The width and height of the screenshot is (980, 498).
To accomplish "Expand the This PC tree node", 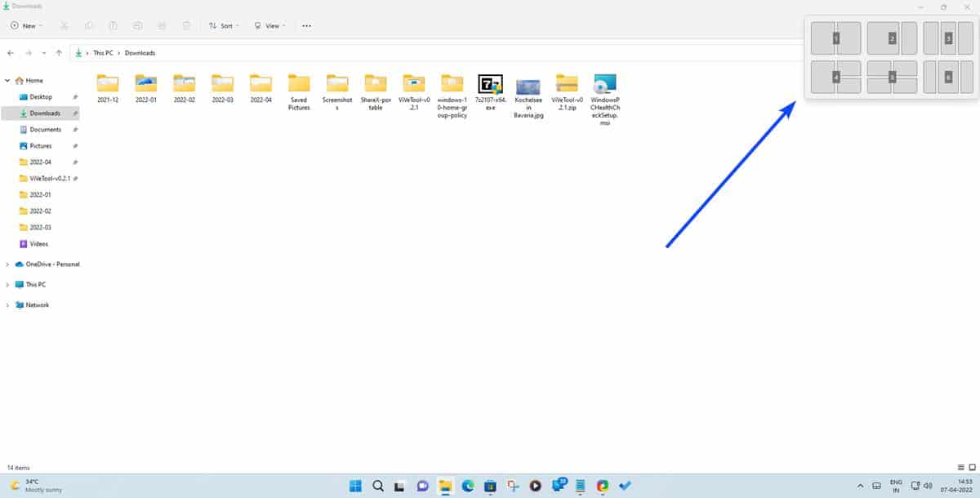I will click(x=7, y=285).
